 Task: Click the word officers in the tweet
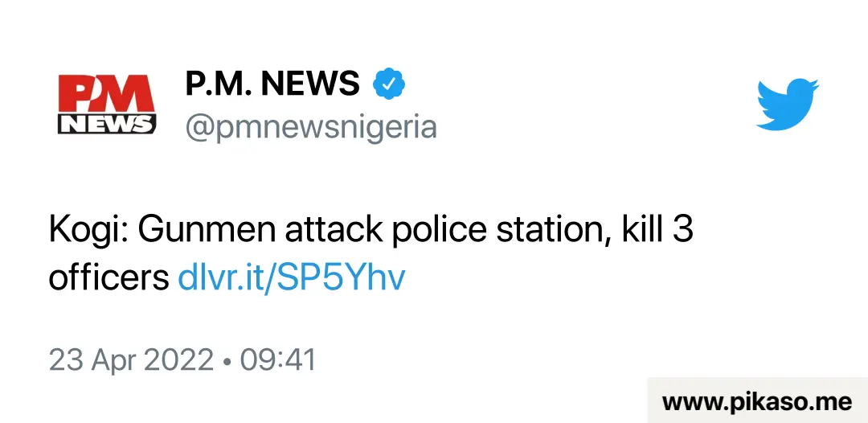click(x=108, y=277)
